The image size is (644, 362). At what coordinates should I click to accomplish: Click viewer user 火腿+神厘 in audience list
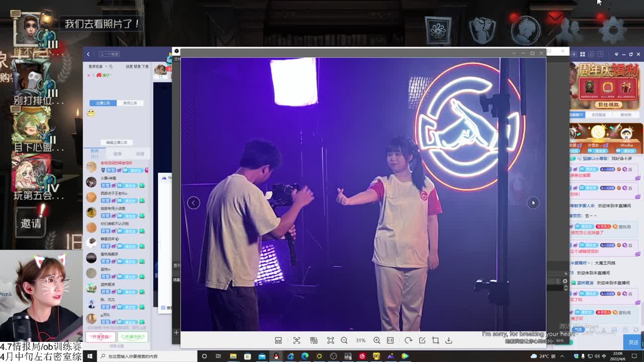(x=117, y=182)
